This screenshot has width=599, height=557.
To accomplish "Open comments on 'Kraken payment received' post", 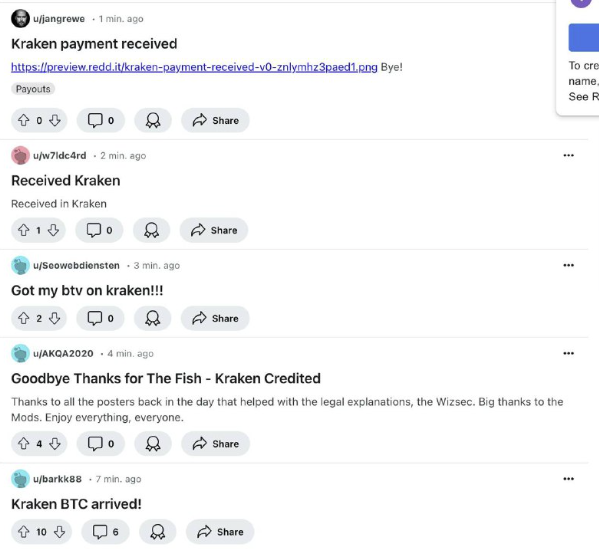I will click(x=100, y=120).
